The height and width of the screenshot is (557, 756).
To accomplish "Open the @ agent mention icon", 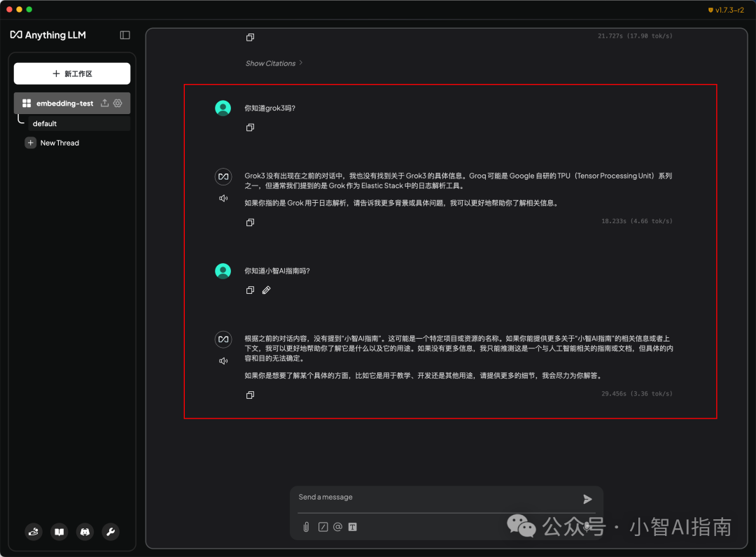I will 337,527.
